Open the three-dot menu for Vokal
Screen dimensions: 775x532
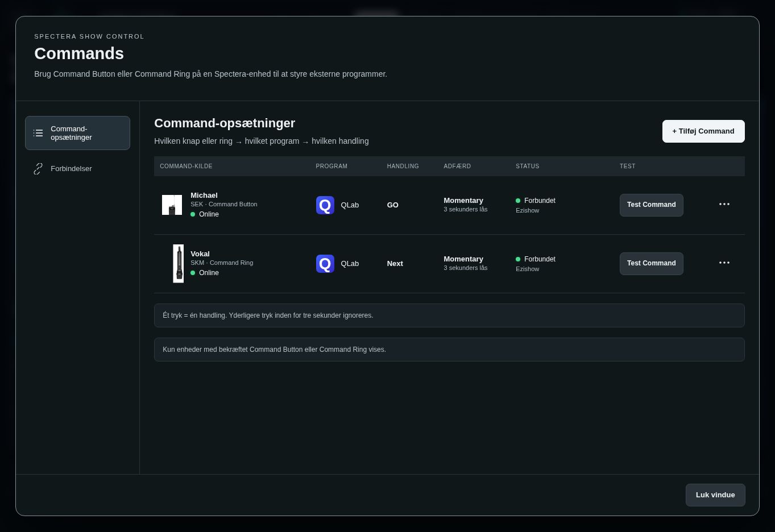click(724, 263)
